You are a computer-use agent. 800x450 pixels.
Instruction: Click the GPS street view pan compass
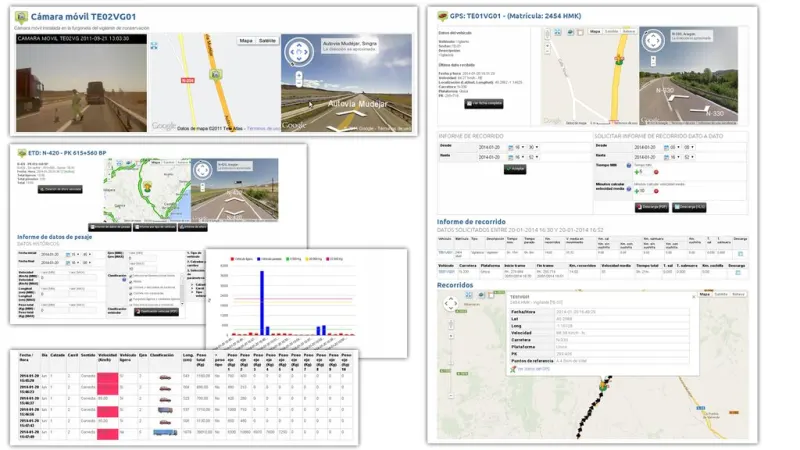653,41
